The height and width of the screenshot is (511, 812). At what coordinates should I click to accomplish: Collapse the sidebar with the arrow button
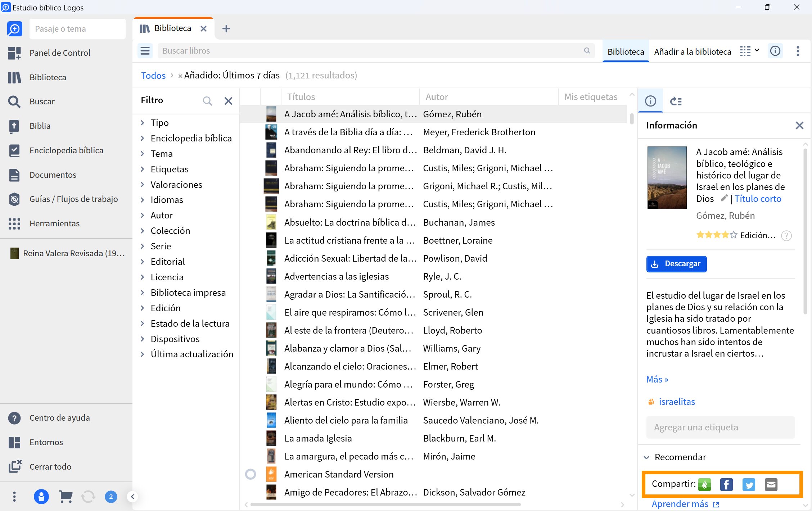pyautogui.click(x=132, y=497)
